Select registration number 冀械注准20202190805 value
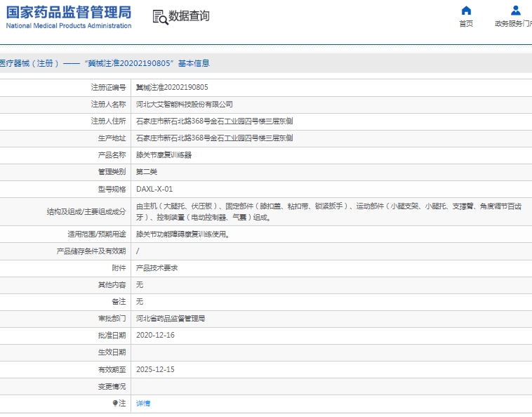The width and height of the screenshot is (532, 417). [x=172, y=88]
